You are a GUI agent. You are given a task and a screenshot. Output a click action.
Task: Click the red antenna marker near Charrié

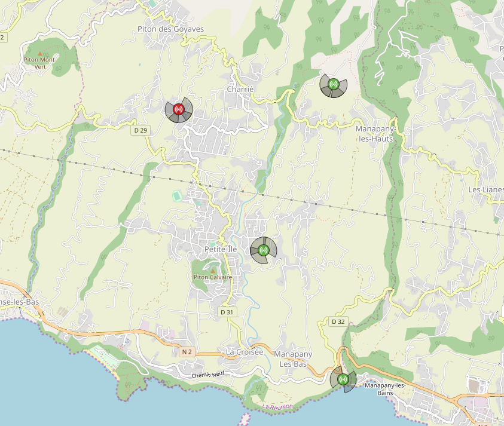pyautogui.click(x=178, y=109)
